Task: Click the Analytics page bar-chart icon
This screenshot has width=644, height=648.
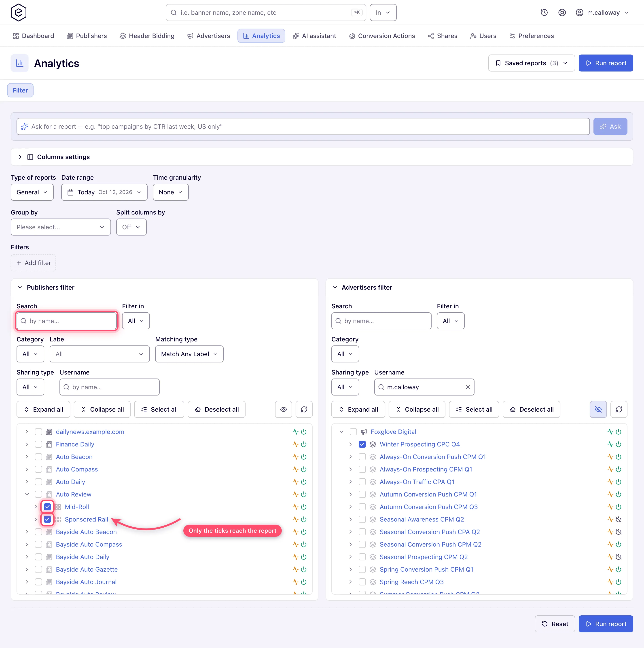Action: pyautogui.click(x=20, y=63)
